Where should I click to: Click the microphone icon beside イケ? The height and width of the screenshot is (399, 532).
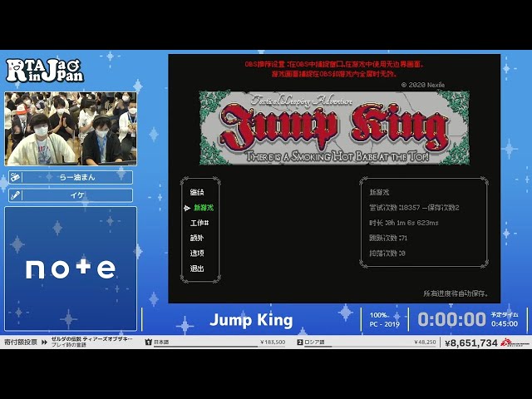(15, 195)
